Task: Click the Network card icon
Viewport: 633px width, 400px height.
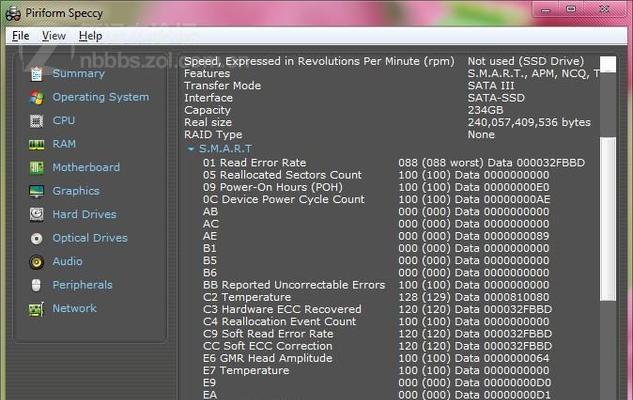Action: 36,309
